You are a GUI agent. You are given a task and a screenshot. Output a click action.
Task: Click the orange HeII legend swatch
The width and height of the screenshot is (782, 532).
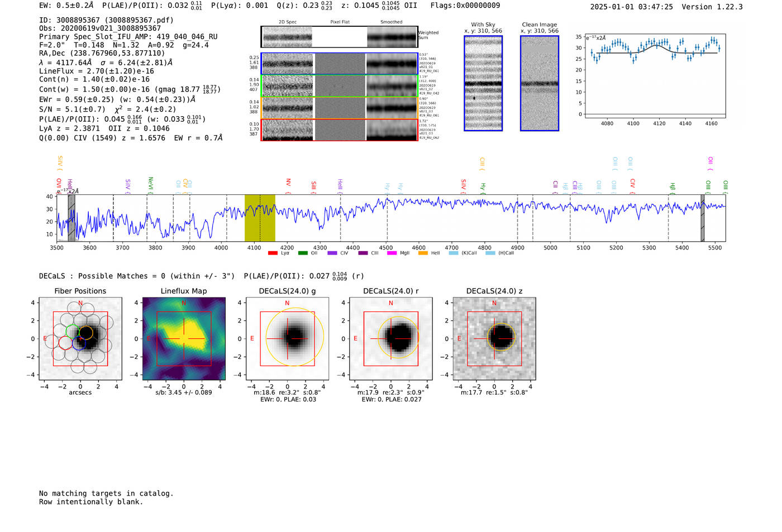click(423, 253)
